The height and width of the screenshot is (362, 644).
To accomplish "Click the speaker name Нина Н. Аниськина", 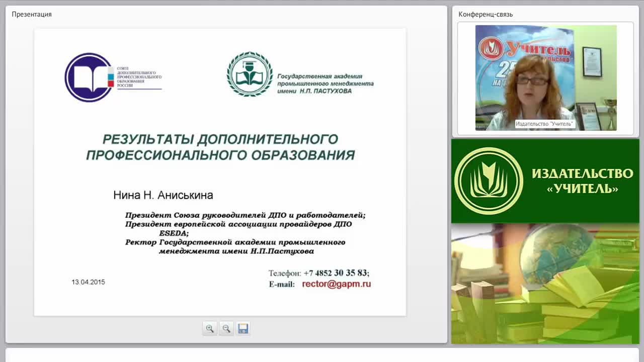I will point(163,195).
